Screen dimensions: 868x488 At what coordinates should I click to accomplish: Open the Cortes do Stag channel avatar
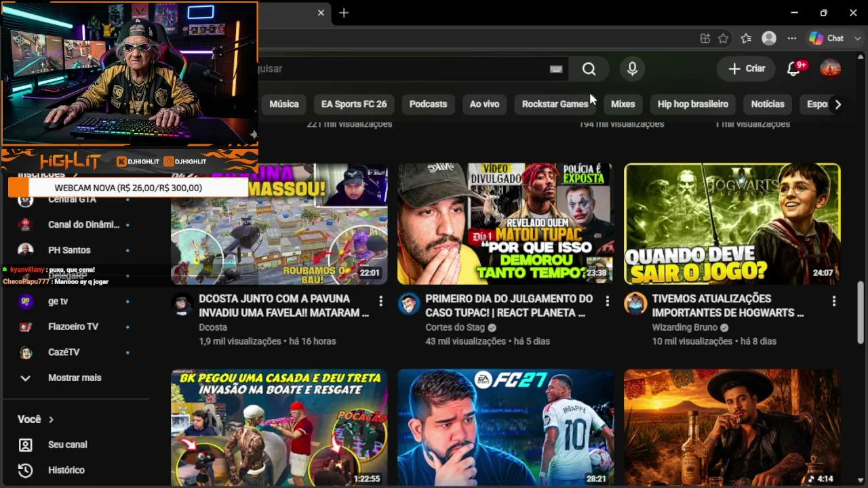pyautogui.click(x=409, y=304)
